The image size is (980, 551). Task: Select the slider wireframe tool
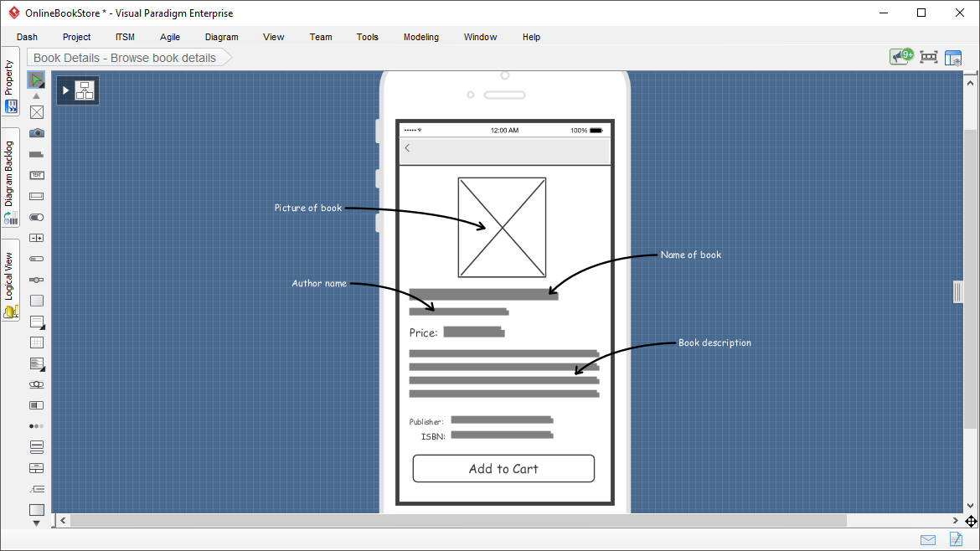(x=37, y=280)
